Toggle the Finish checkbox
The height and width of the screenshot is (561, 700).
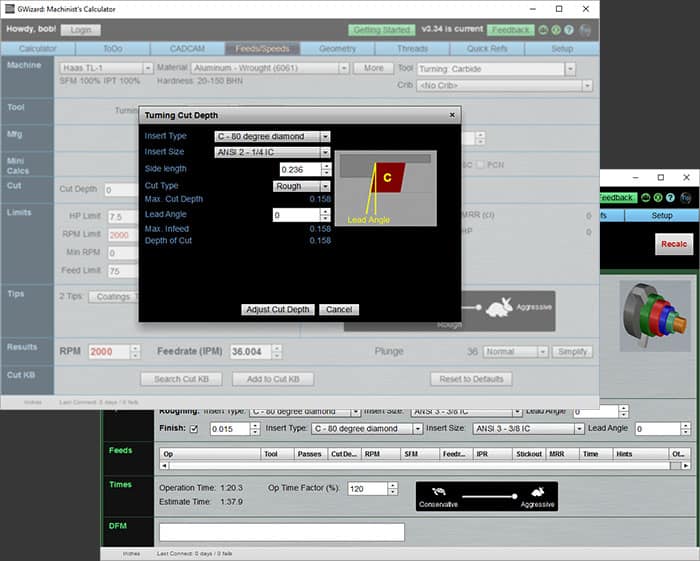(194, 428)
